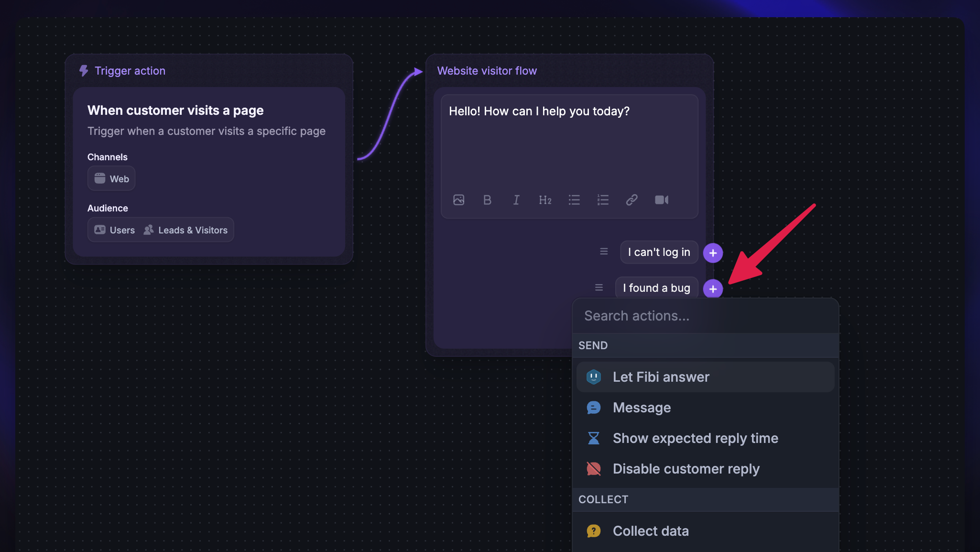Toggle italic formatting in message editor
The image size is (980, 552).
pyautogui.click(x=516, y=200)
